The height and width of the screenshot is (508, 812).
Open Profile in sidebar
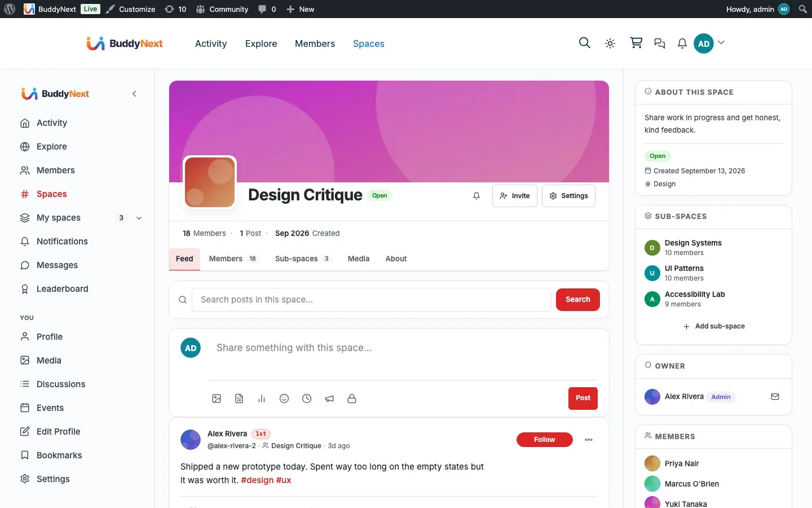point(50,337)
